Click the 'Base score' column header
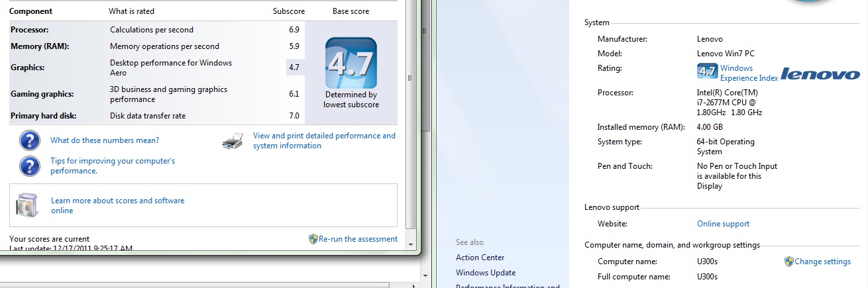 pos(351,11)
